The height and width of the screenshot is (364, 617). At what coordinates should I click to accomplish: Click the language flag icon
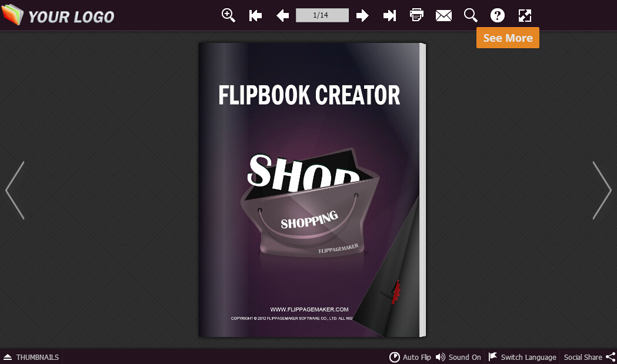tap(493, 356)
